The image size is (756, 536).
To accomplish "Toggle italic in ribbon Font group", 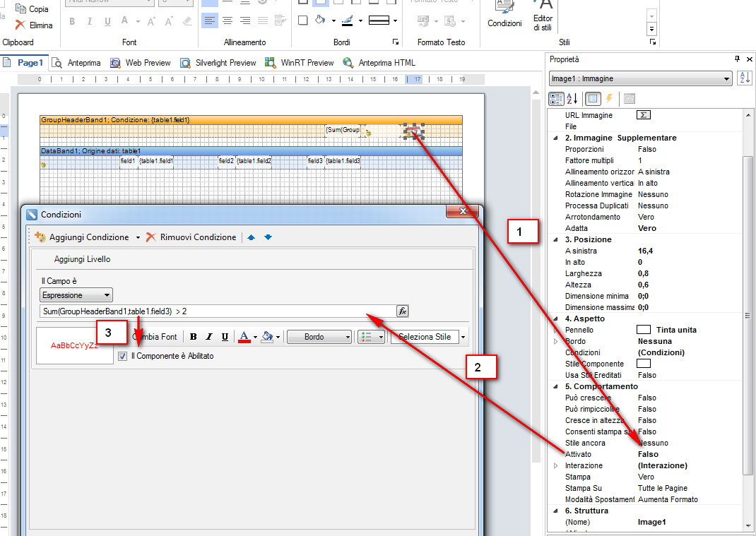I will tap(89, 21).
